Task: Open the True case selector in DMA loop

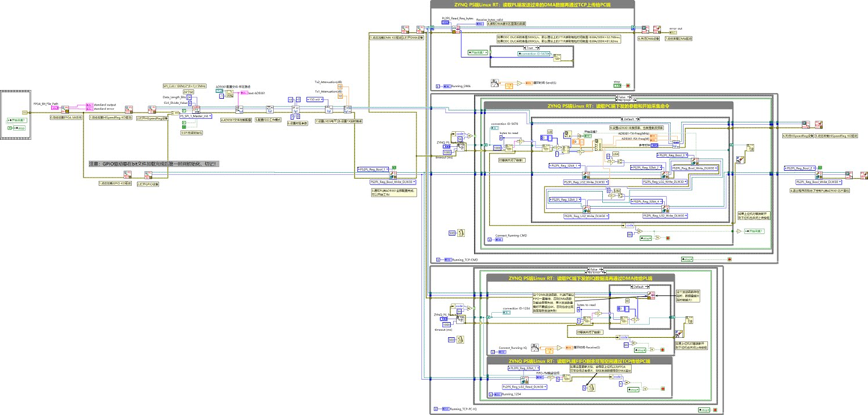Action: click(x=532, y=48)
